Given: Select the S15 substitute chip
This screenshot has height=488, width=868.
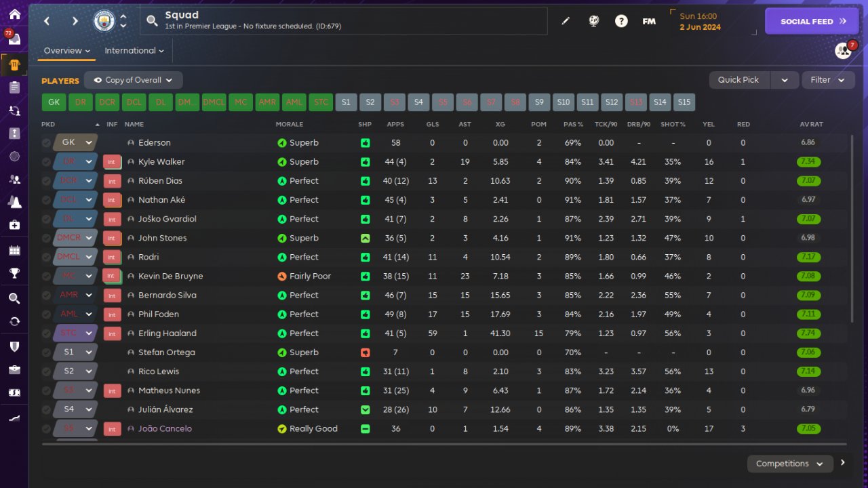Looking at the screenshot, I should [x=684, y=102].
